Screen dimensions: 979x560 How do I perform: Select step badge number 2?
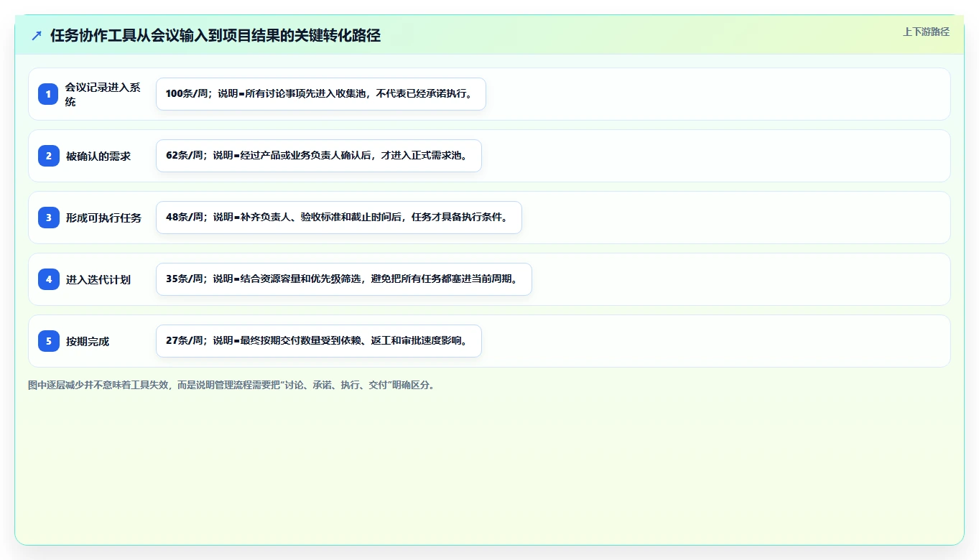pyautogui.click(x=48, y=156)
